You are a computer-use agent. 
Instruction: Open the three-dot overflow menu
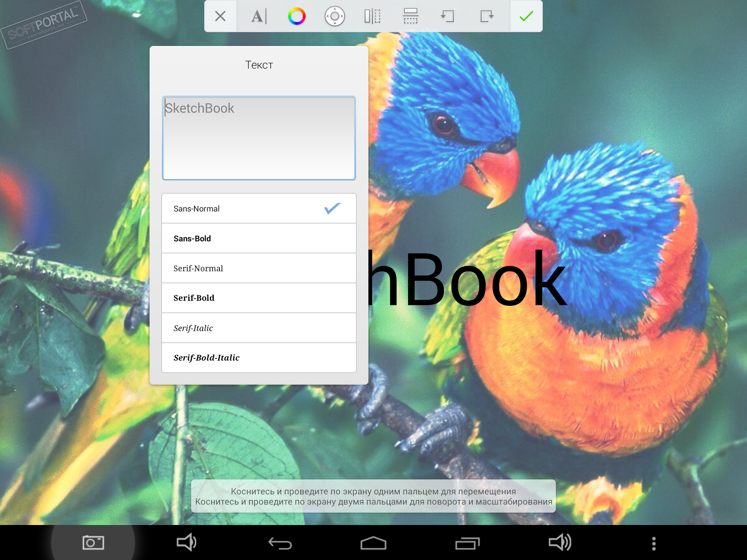pos(654,543)
